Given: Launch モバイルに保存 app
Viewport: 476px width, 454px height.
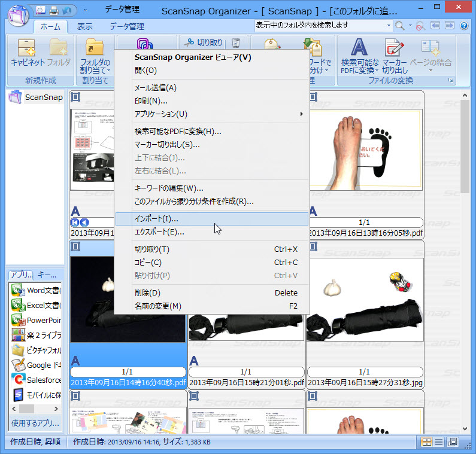Looking at the screenshot, I should (x=36, y=395).
